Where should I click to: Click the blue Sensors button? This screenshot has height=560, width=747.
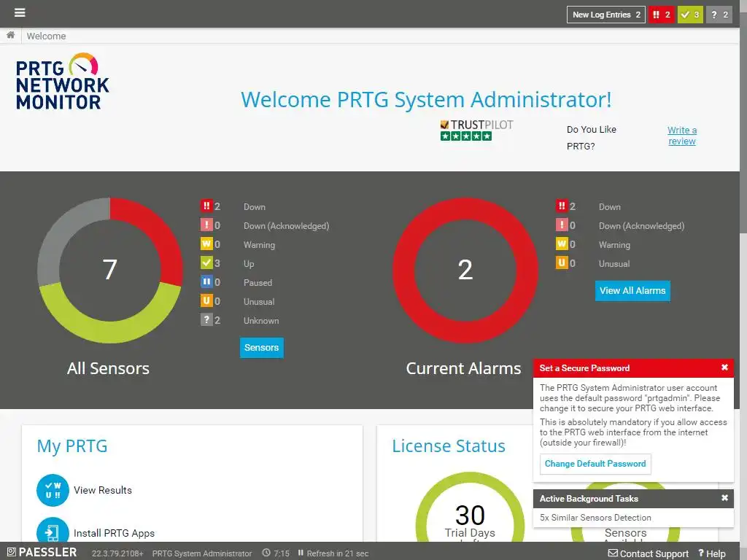point(262,348)
